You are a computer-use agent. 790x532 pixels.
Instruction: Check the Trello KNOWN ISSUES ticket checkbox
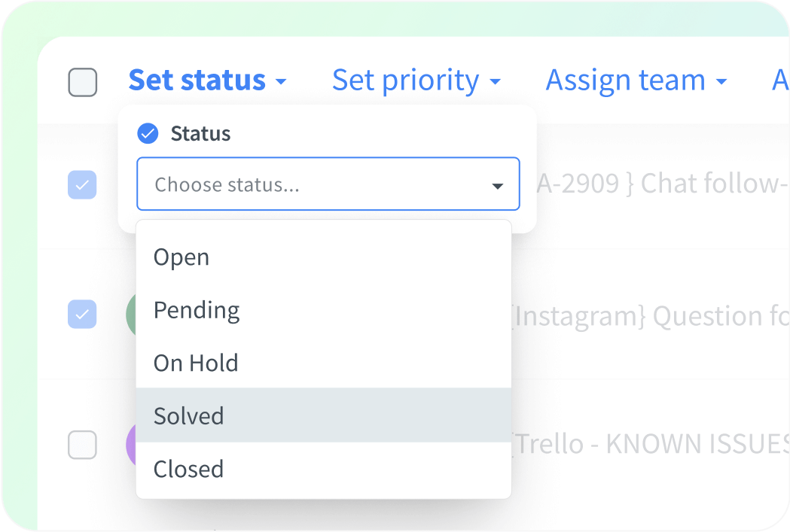coord(83,445)
